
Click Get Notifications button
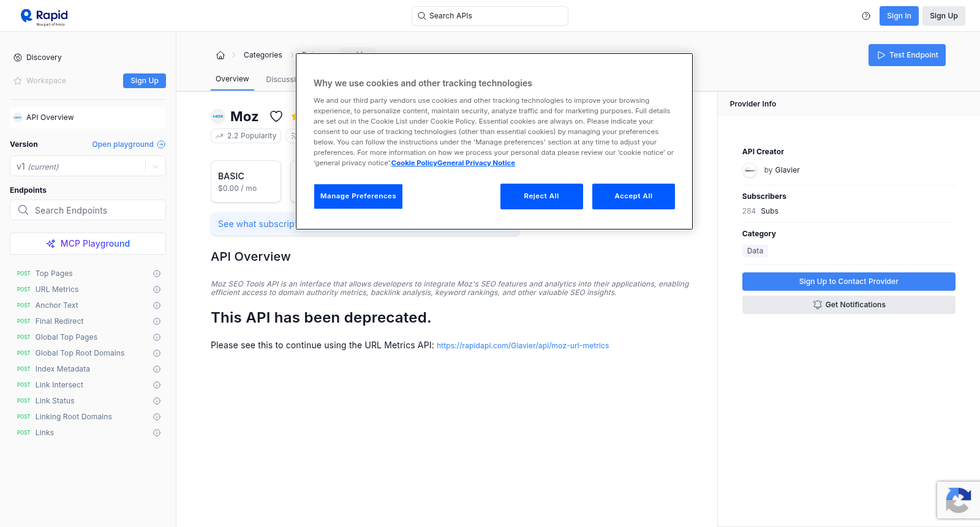coord(848,305)
